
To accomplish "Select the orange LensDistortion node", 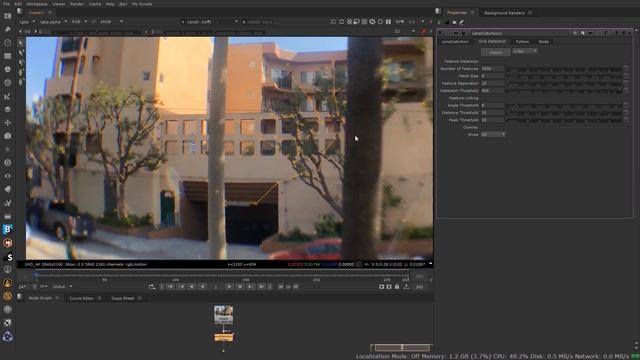I will tap(224, 337).
